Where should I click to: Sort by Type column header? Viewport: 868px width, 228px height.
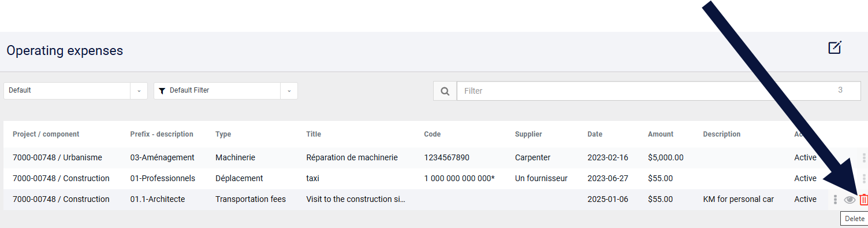(223, 134)
